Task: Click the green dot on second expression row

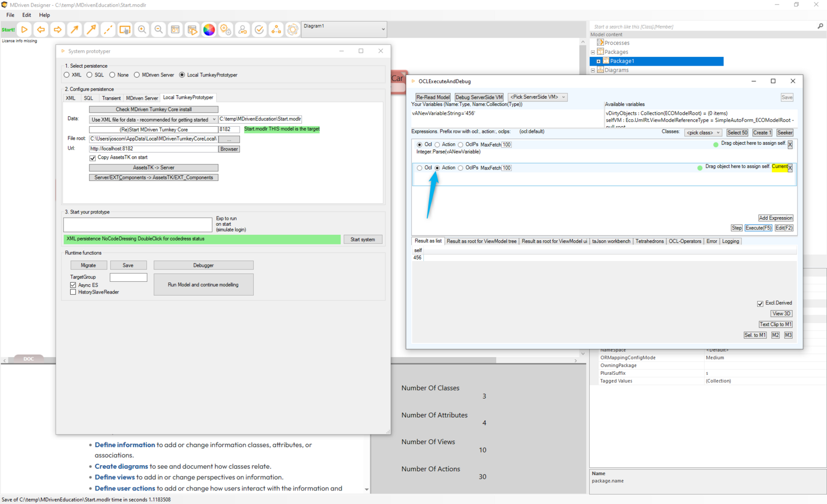Action: click(700, 168)
